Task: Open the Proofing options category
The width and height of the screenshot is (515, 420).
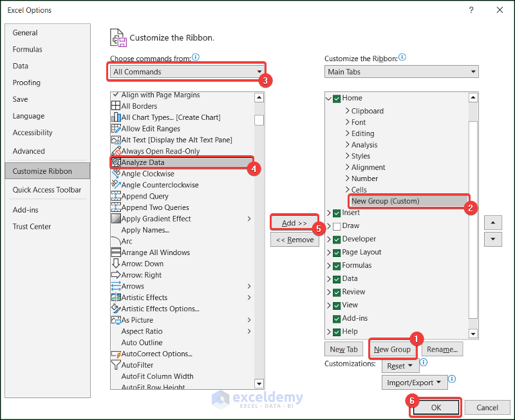Action: [26, 82]
